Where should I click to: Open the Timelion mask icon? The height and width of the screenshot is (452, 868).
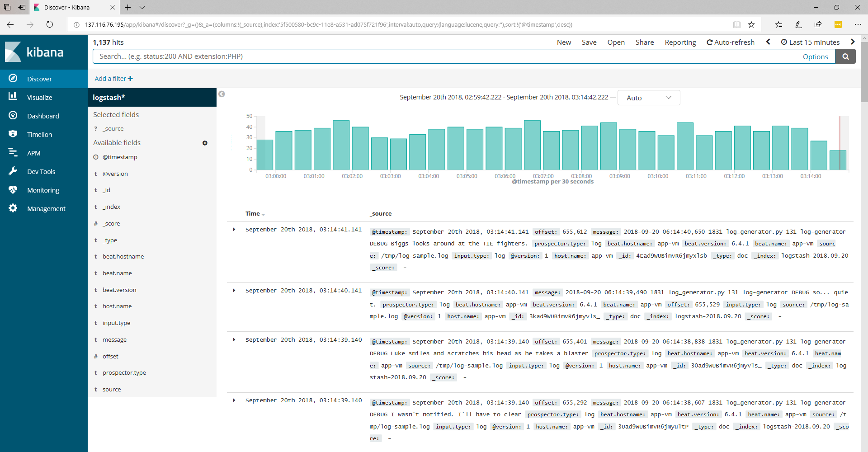13,134
